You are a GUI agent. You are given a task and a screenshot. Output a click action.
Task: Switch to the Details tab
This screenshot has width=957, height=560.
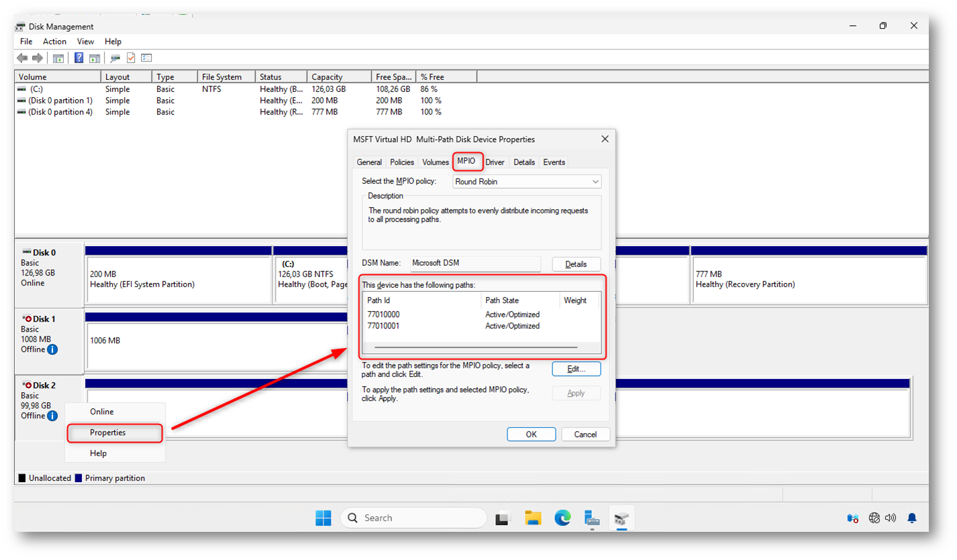tap(524, 162)
